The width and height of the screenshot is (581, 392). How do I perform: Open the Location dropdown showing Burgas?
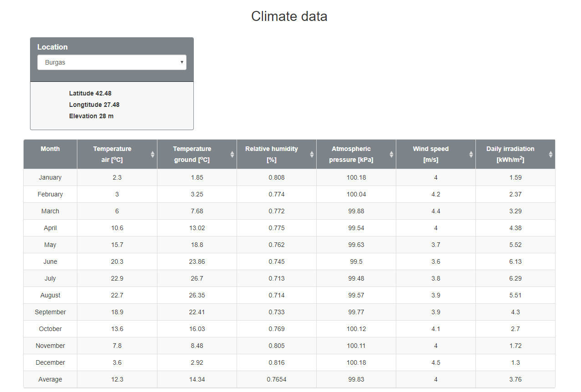[x=112, y=62]
